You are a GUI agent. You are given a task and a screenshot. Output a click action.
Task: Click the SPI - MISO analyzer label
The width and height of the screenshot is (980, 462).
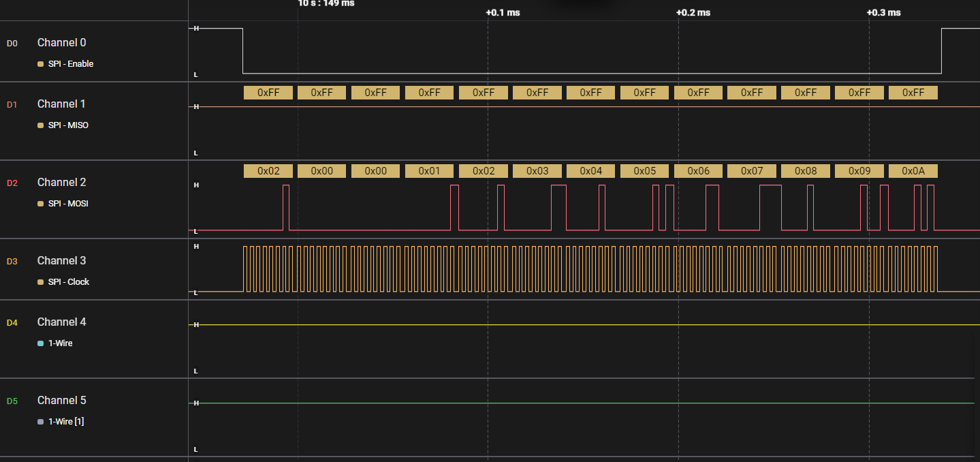click(x=68, y=125)
